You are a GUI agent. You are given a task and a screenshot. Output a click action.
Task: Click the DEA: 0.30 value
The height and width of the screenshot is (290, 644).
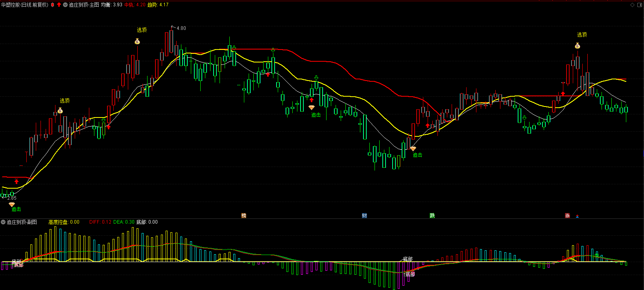click(x=124, y=222)
